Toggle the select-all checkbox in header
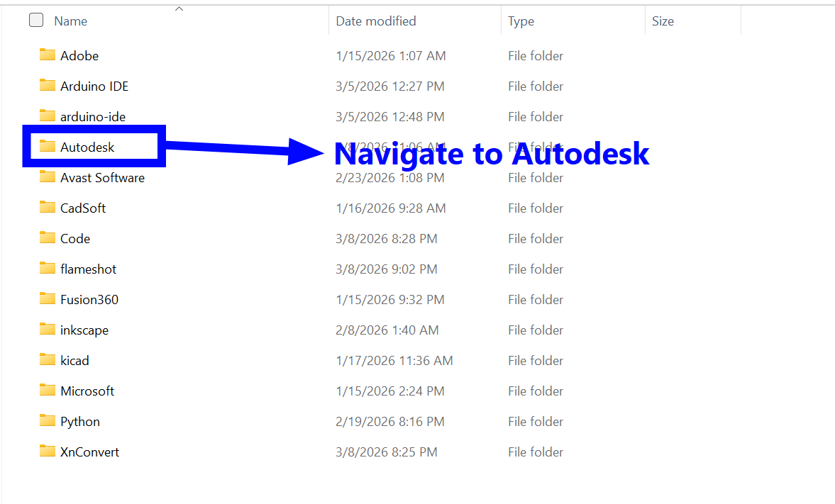 coord(36,21)
